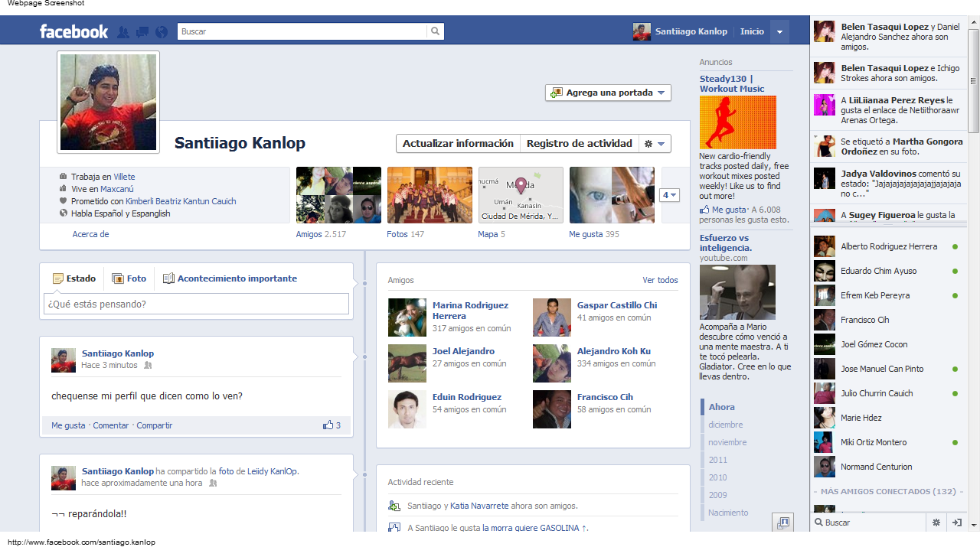Check notifications via the globe icon

tap(160, 31)
